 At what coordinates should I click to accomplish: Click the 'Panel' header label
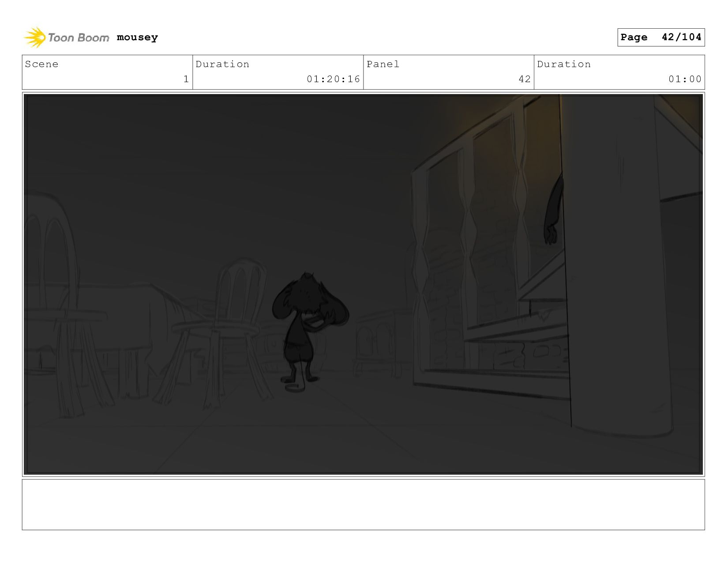[x=383, y=64]
